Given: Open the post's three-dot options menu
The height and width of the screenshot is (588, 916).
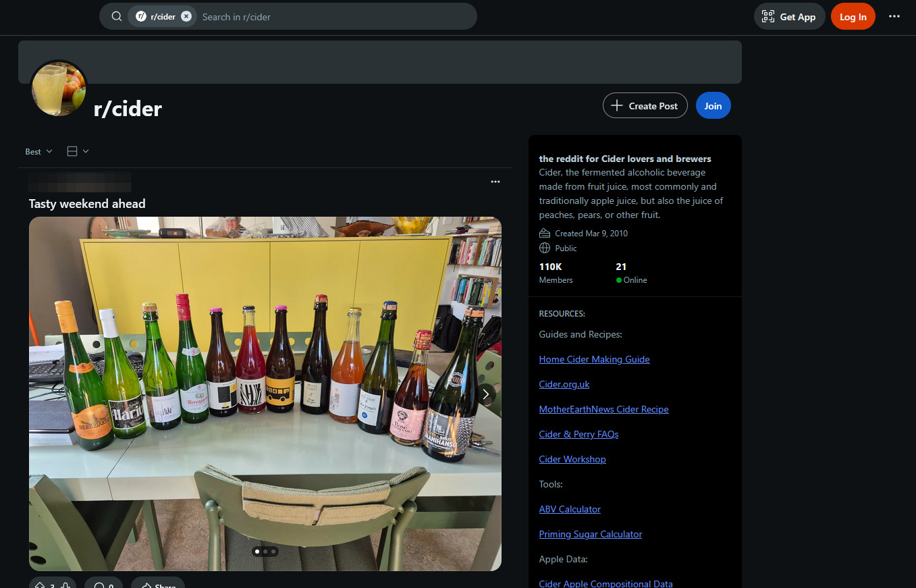Looking at the screenshot, I should (495, 182).
